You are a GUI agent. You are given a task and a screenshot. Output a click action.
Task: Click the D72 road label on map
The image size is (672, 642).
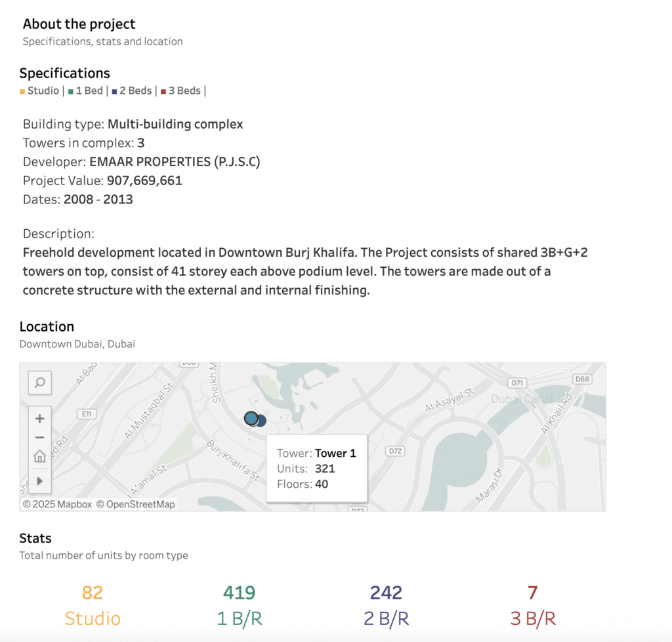pyautogui.click(x=394, y=451)
